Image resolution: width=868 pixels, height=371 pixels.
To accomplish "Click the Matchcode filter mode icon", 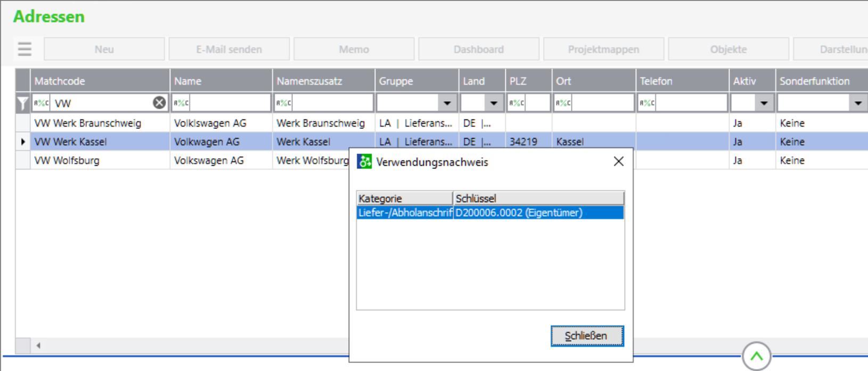I will [x=41, y=103].
